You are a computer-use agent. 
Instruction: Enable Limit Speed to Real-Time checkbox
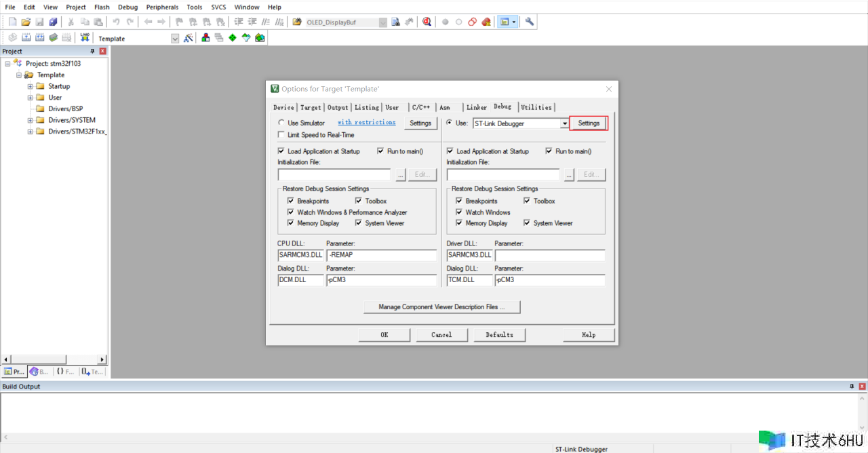coord(281,135)
